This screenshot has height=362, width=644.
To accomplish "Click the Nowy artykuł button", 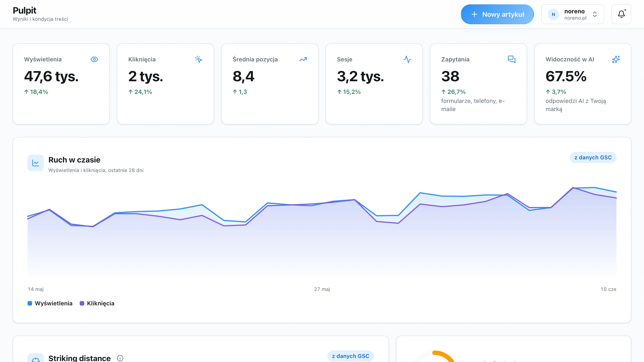I will pyautogui.click(x=497, y=14).
